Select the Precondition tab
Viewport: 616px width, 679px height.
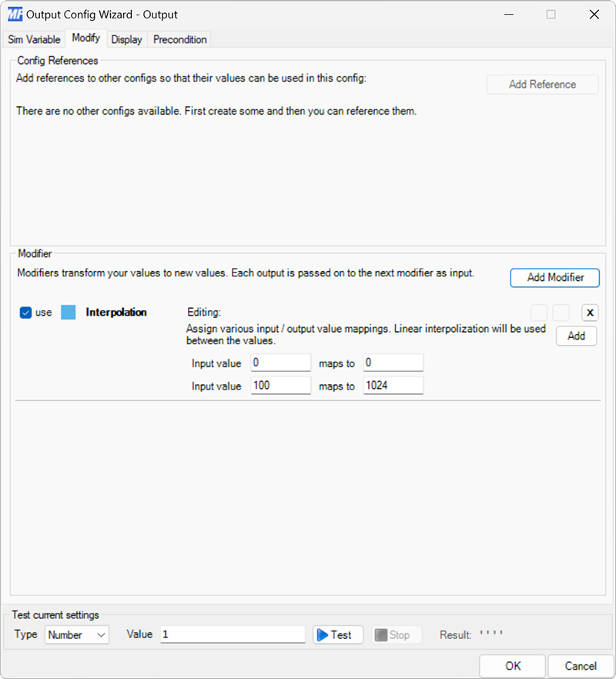[x=179, y=39]
